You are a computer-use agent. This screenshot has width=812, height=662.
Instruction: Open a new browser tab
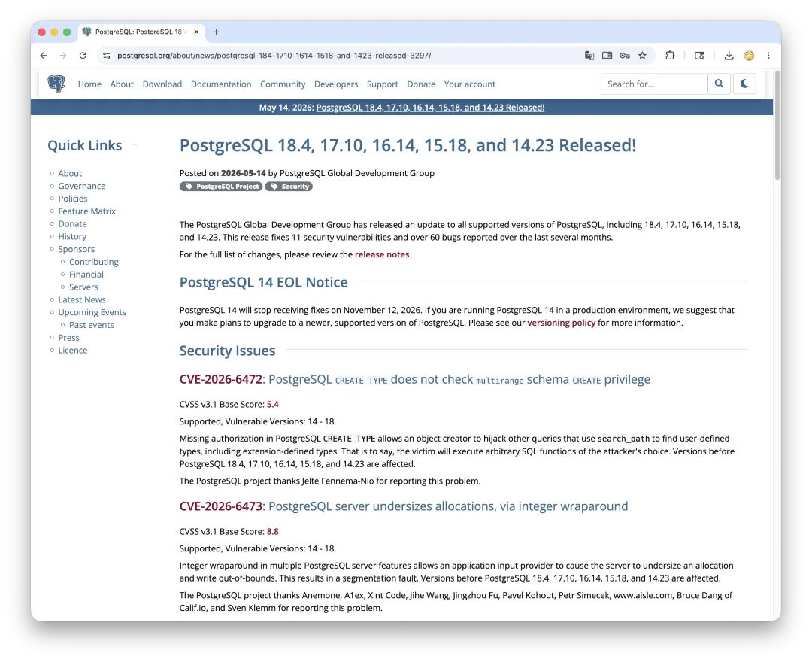(x=216, y=32)
